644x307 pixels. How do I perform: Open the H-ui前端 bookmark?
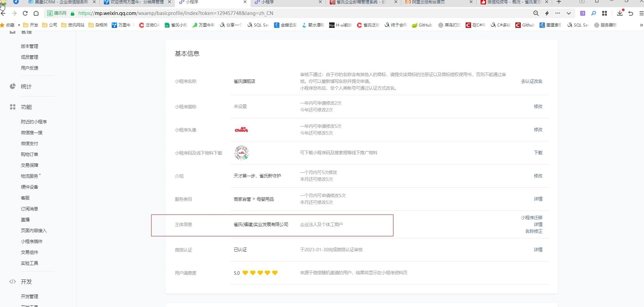tap(340, 25)
